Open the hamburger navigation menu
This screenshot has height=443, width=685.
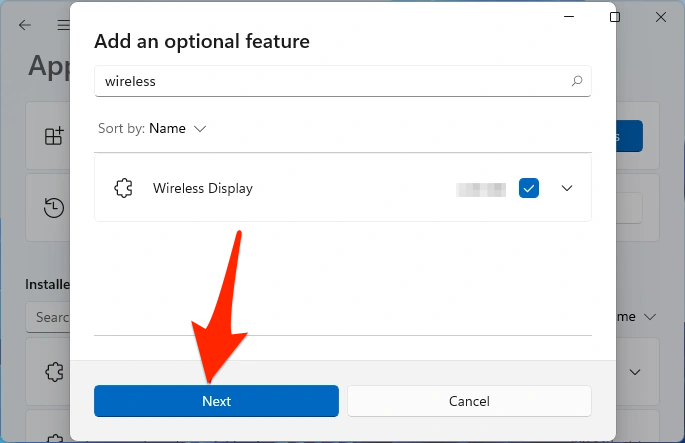63,25
